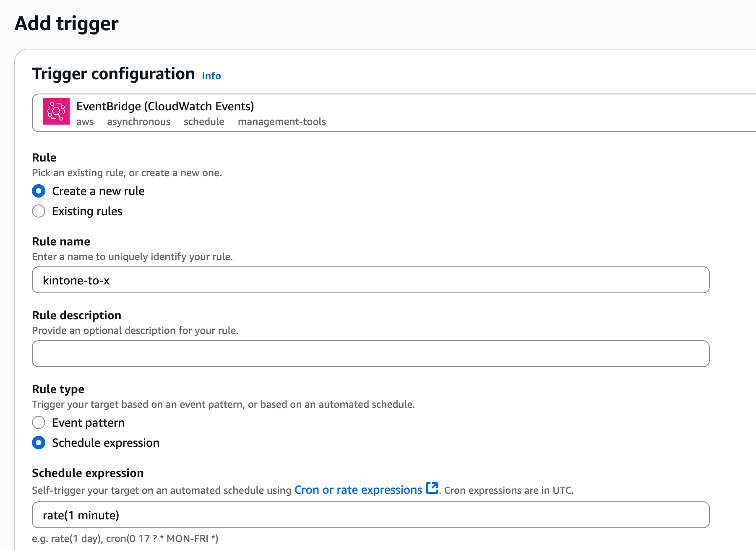Click the 'Add trigger' page heading
756x550 pixels.
tap(66, 24)
